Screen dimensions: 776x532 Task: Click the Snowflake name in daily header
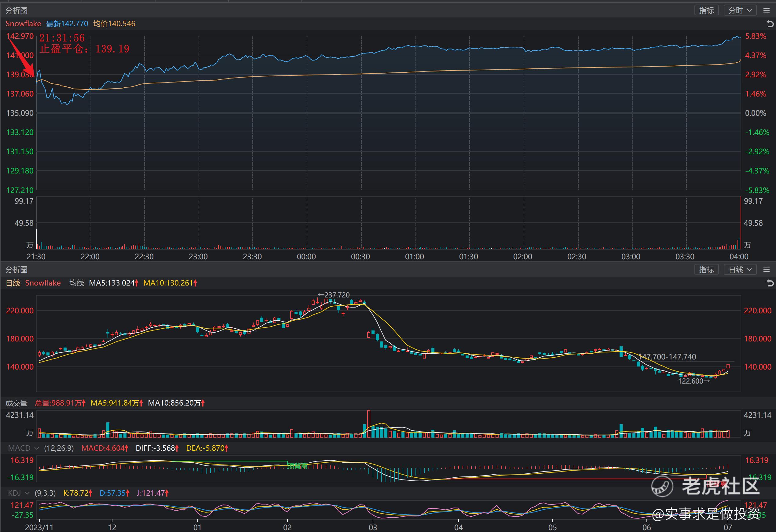[x=43, y=283]
